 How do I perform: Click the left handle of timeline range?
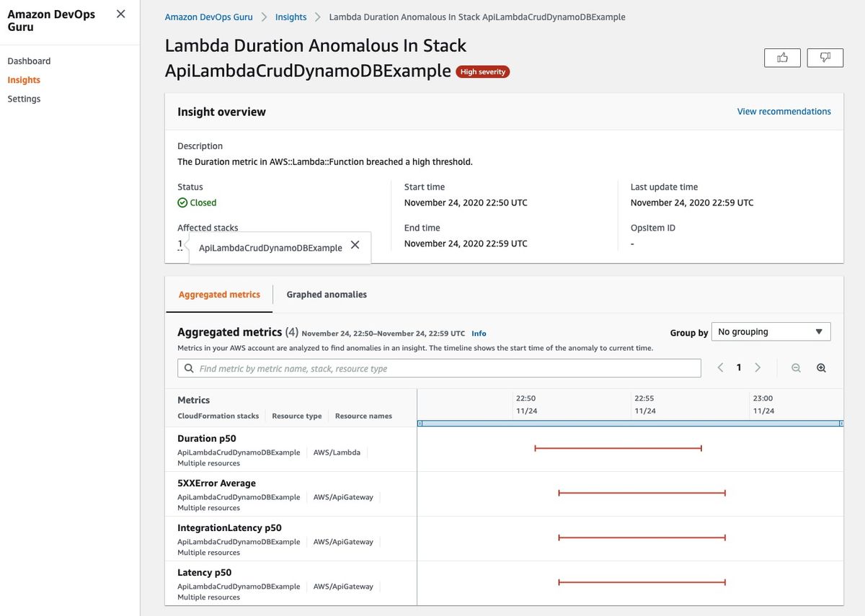pyautogui.click(x=420, y=424)
